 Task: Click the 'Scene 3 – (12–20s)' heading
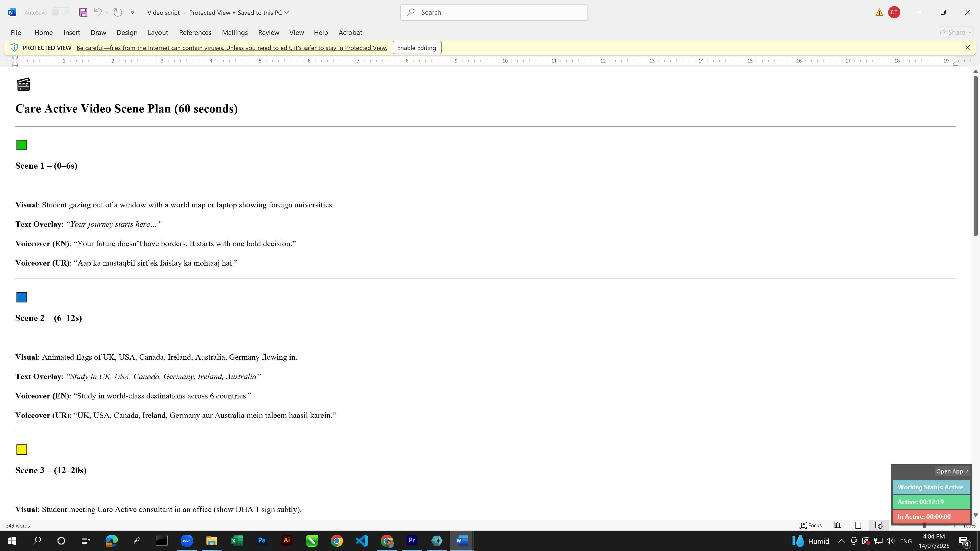[x=51, y=470]
